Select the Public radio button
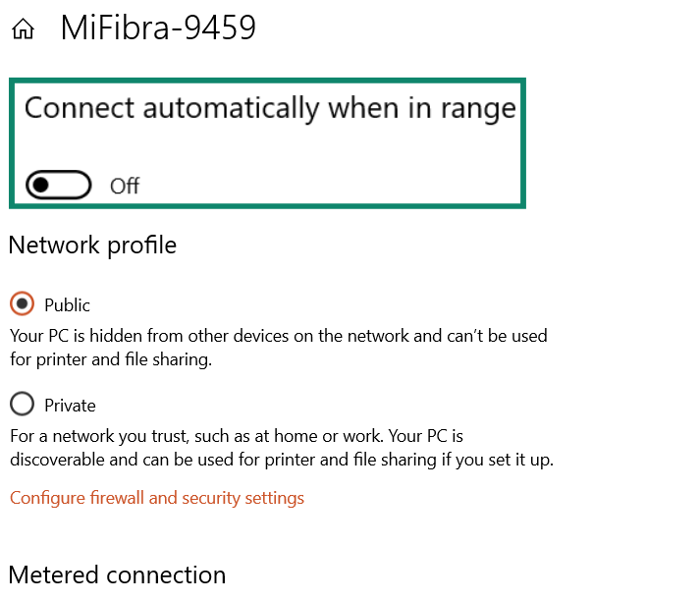The width and height of the screenshot is (700, 601). pyautogui.click(x=22, y=304)
